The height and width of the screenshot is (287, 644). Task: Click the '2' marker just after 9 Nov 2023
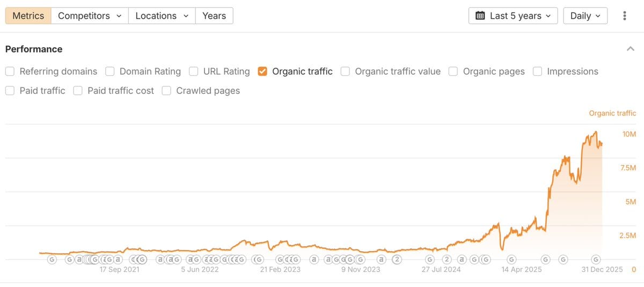pyautogui.click(x=397, y=260)
